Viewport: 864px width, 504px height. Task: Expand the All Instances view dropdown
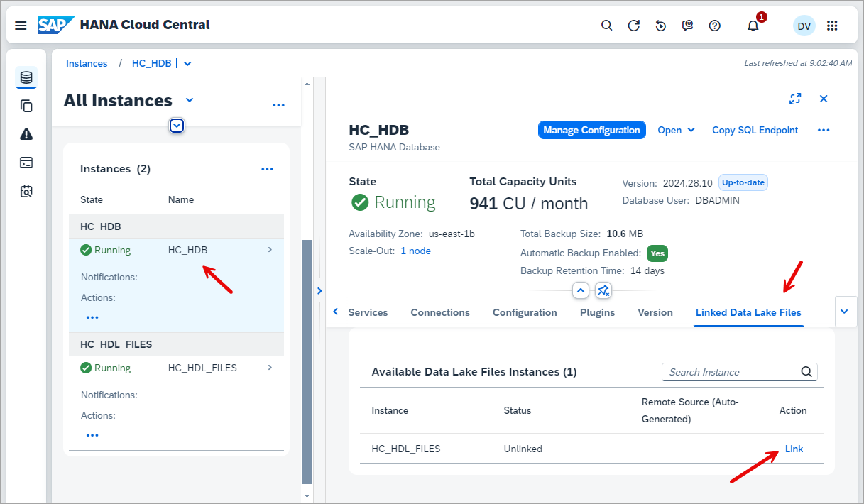pyautogui.click(x=190, y=100)
